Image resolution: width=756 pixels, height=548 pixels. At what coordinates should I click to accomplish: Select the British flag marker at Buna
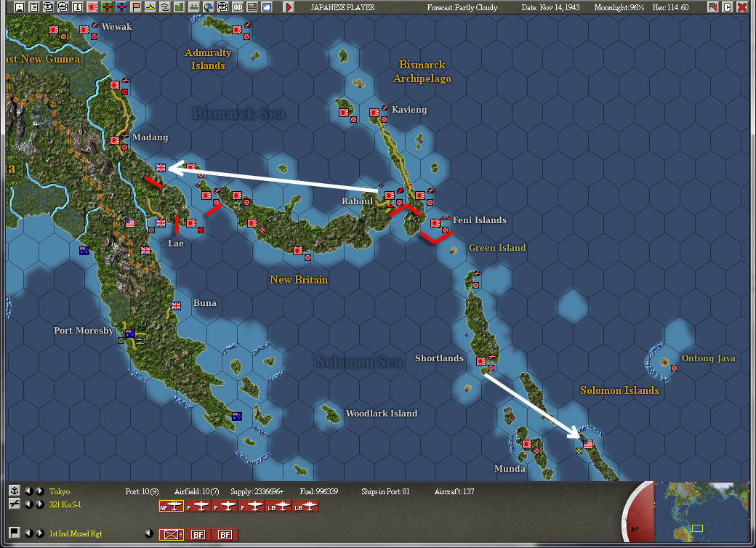tap(176, 305)
